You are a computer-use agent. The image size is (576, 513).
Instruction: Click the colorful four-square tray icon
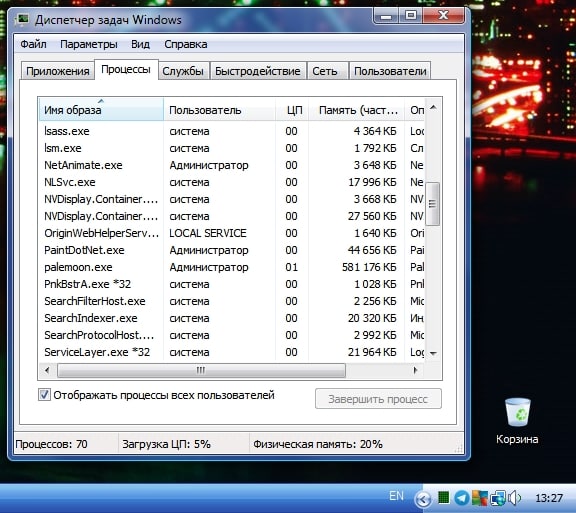coord(480,498)
